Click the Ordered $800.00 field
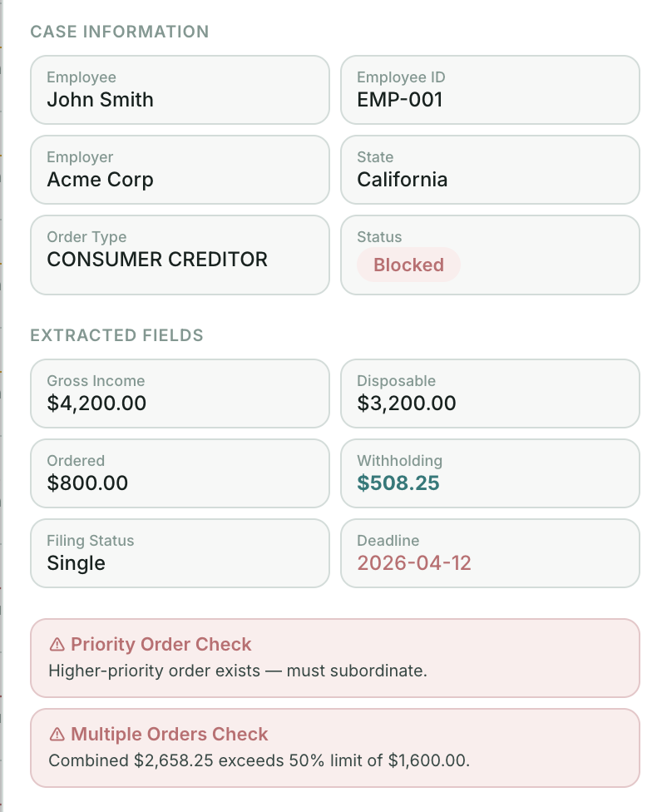The height and width of the screenshot is (812, 667). pos(180,473)
